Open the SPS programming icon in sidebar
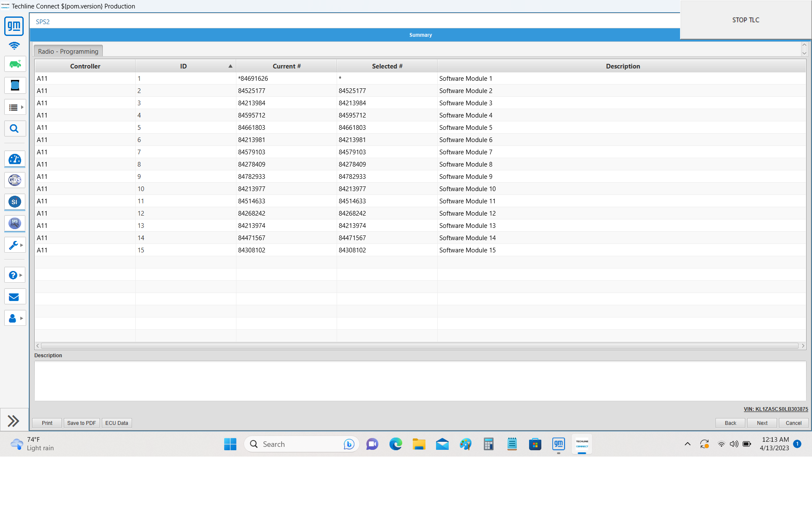Screen dimensions: 812x509 [15, 224]
